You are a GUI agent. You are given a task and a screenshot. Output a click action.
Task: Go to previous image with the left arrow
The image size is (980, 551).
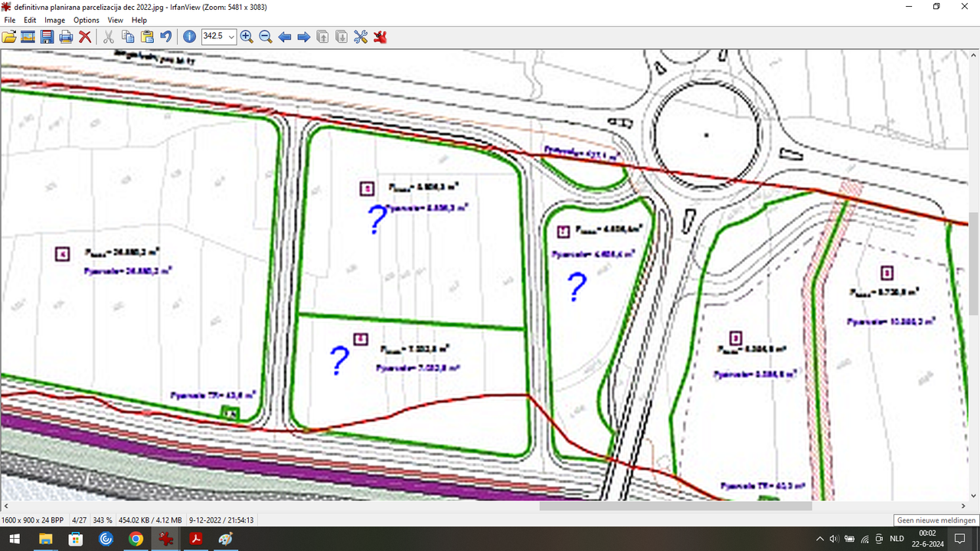pyautogui.click(x=285, y=37)
